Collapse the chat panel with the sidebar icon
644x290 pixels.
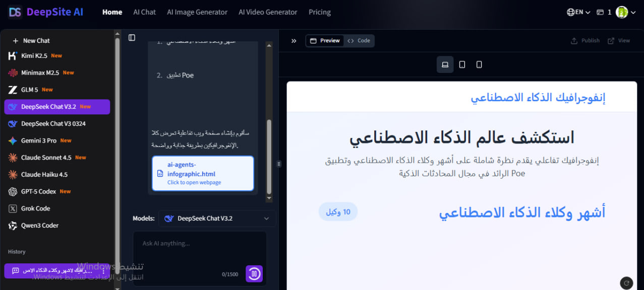point(132,37)
